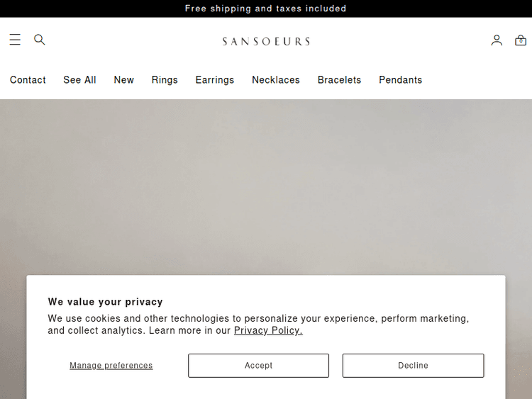Navigate to Necklaces

pos(275,80)
